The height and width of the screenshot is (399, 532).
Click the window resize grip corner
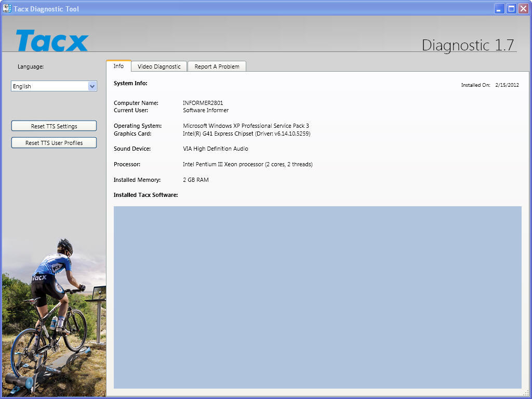[x=528, y=395]
